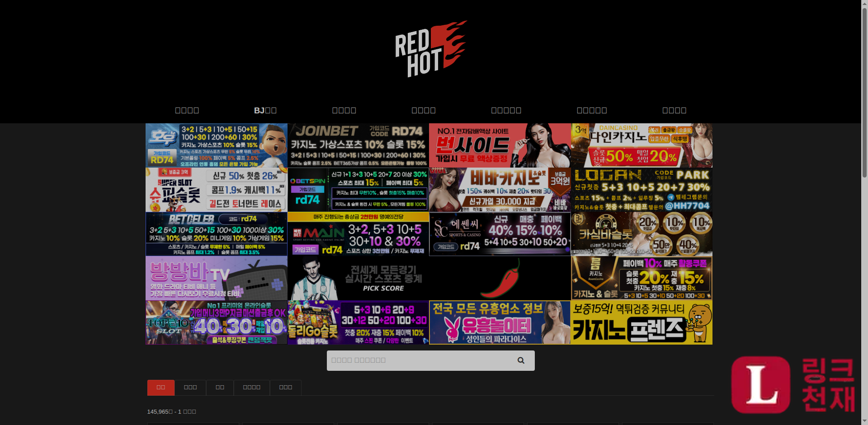868x425 pixels.
Task: Click the RED HOT flame logo
Action: tap(431, 49)
